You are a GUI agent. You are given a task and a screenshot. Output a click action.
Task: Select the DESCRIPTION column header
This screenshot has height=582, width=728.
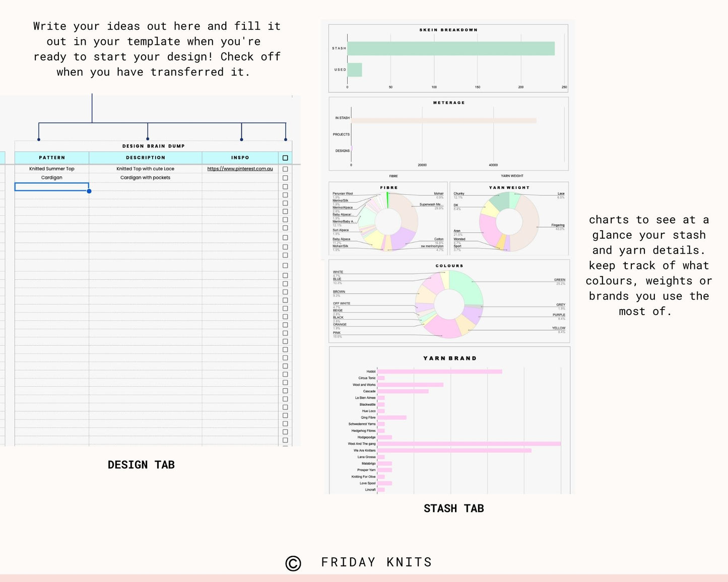tap(146, 158)
